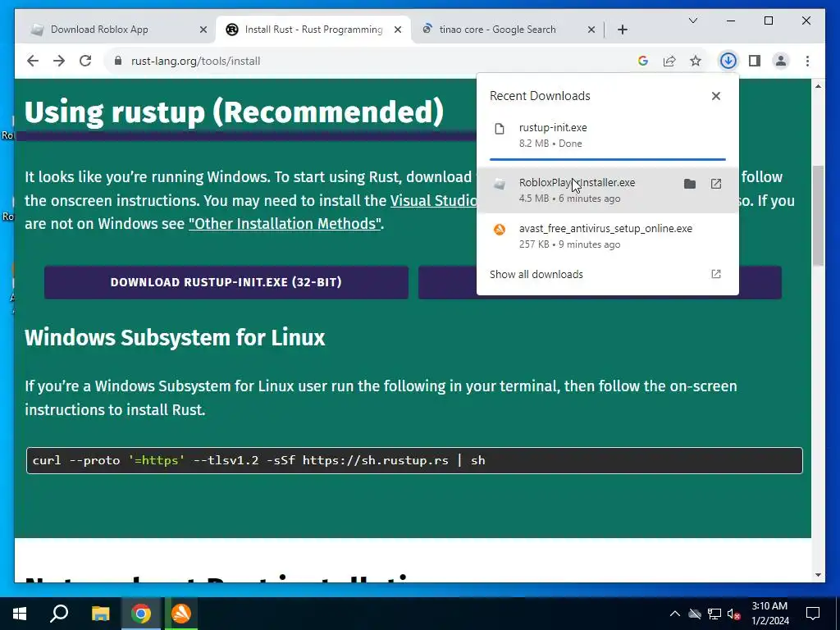Click the avast installer orange icon
The image size is (840, 630).
coord(500,230)
